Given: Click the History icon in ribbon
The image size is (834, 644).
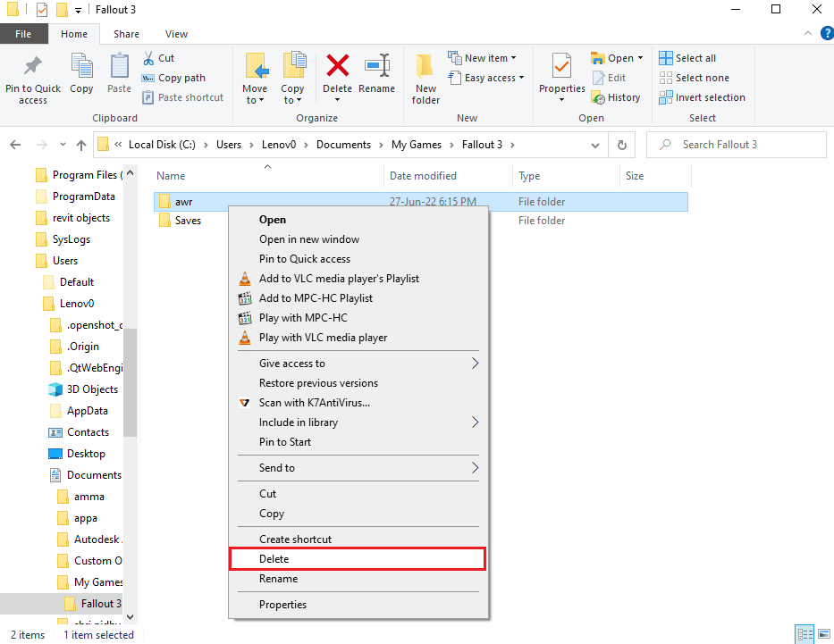Looking at the screenshot, I should click(x=598, y=97).
